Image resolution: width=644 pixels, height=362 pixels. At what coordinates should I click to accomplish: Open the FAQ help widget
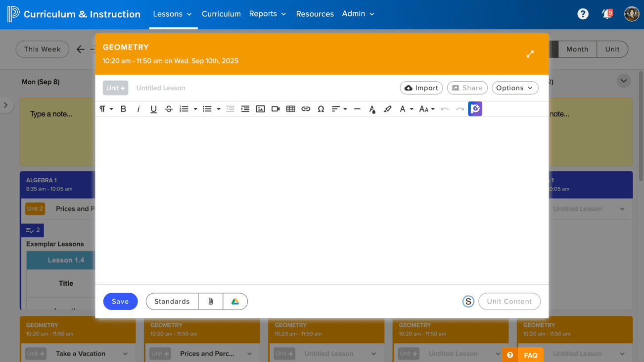click(x=523, y=355)
